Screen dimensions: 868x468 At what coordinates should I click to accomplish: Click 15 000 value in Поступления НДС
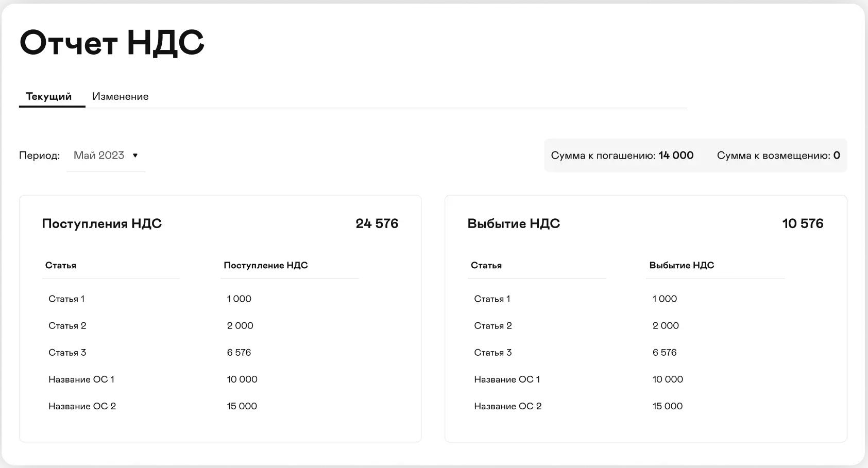coord(242,406)
